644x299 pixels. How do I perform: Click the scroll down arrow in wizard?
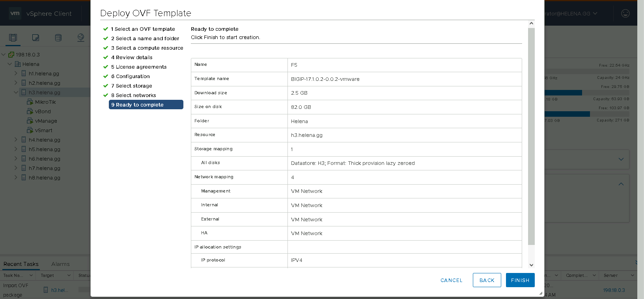click(x=531, y=265)
